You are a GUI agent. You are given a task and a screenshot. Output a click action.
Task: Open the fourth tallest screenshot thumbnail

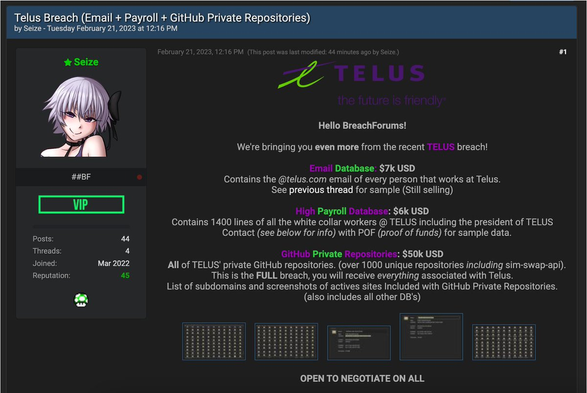[431, 337]
